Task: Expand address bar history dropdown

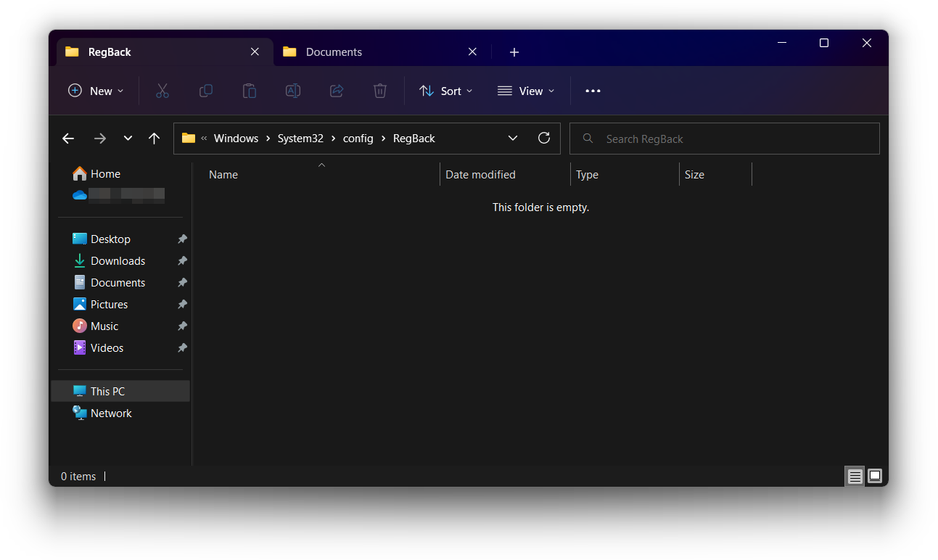Action: point(513,138)
